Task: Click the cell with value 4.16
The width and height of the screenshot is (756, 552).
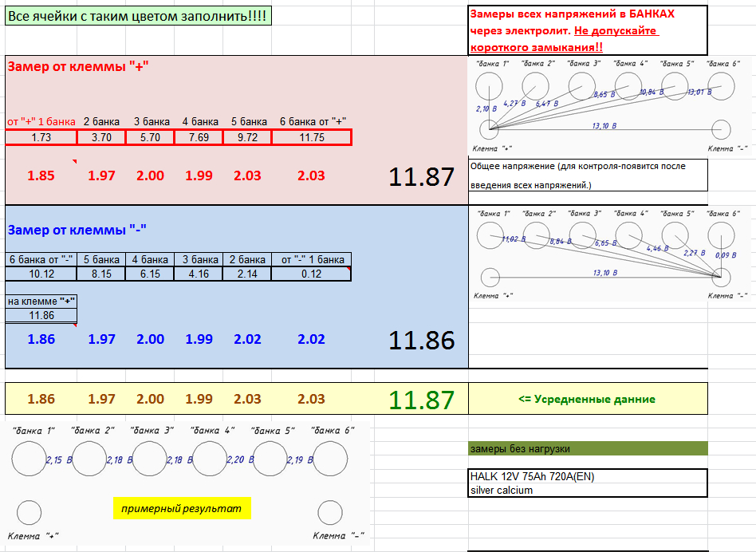Action: click(199, 274)
